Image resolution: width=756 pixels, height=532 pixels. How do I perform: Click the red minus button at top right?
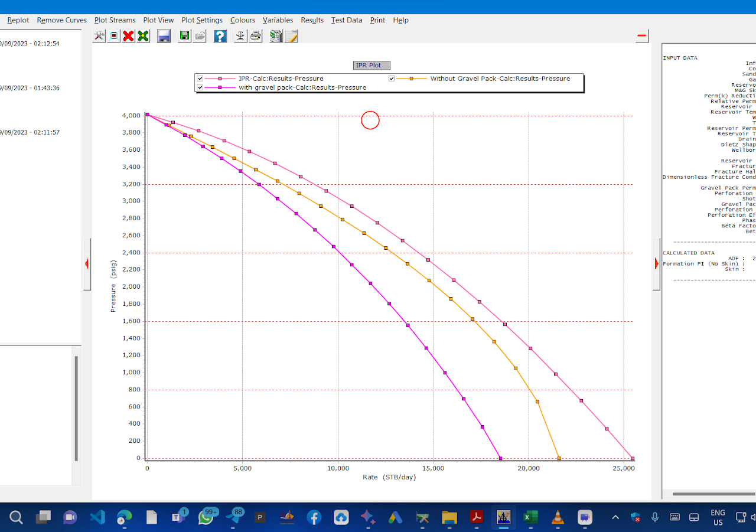coord(642,36)
